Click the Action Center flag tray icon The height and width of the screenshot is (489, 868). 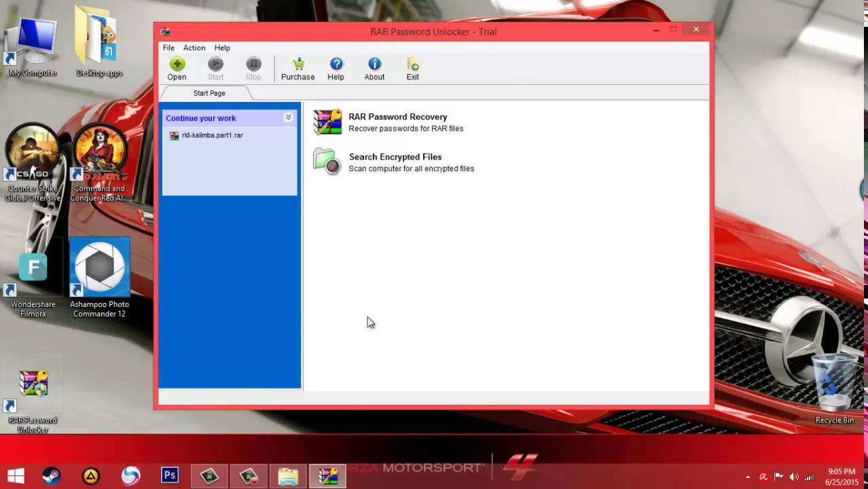click(x=779, y=477)
